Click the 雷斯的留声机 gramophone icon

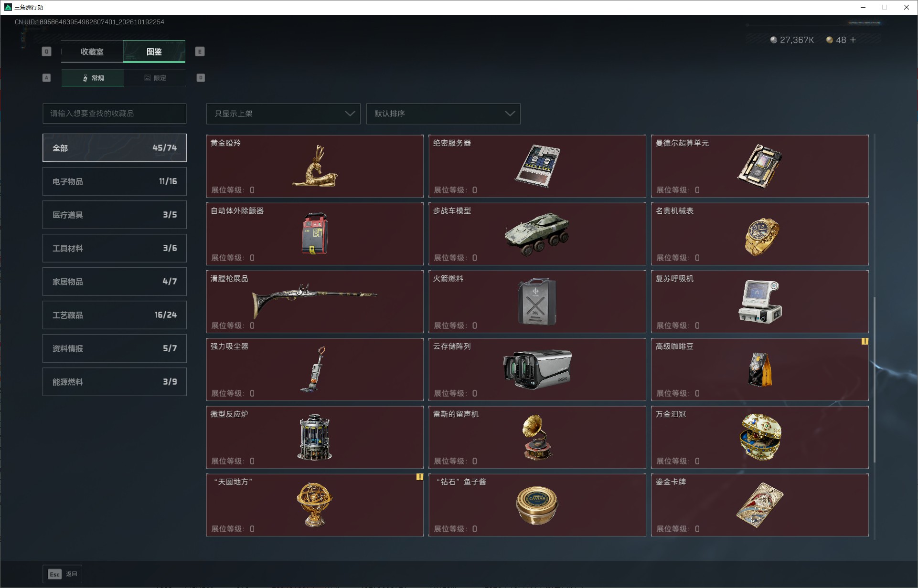pos(537,437)
